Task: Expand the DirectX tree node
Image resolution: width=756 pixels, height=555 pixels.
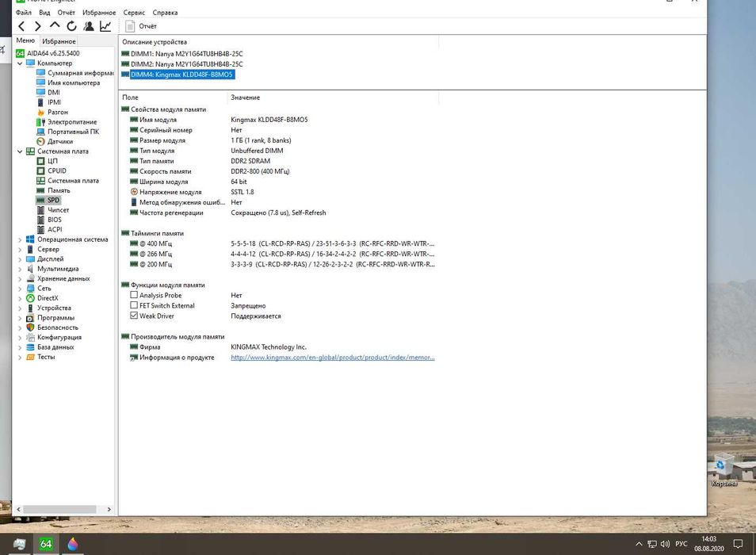Action: point(20,298)
